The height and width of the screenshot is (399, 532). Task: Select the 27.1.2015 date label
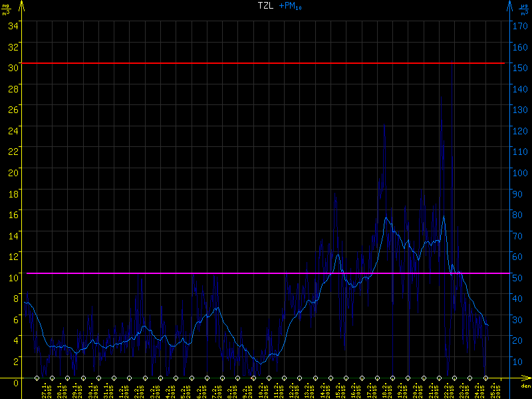pyautogui.click(x=45, y=390)
